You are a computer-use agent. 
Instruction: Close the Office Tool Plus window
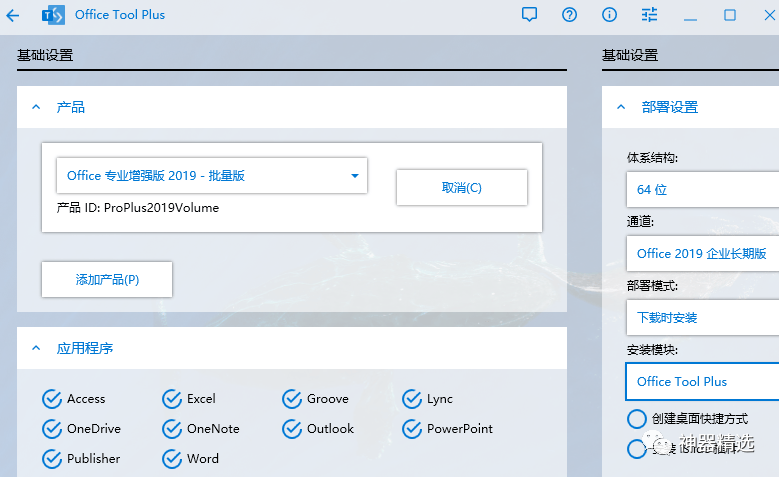(x=770, y=15)
